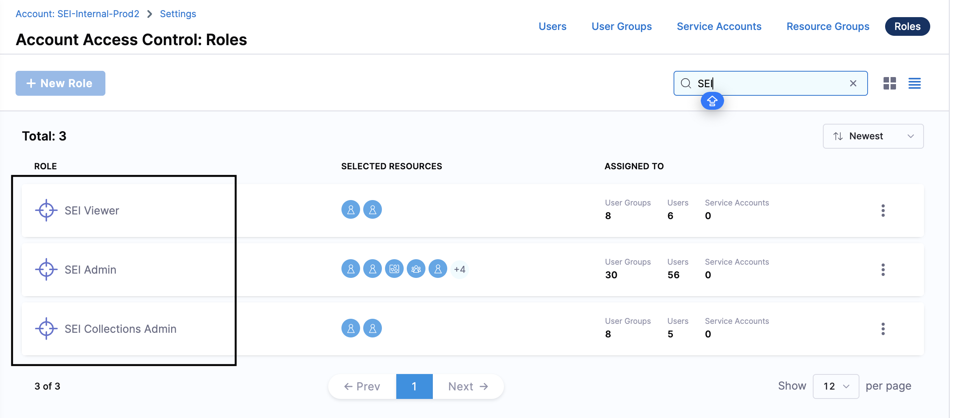Screen dimensions: 980x418
Task: Click the +4 more resources badge
Action: click(459, 269)
